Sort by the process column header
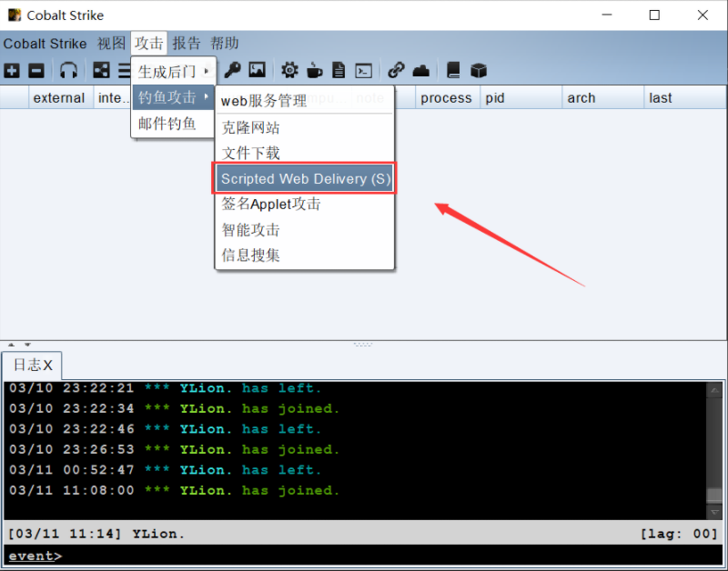 click(x=448, y=98)
